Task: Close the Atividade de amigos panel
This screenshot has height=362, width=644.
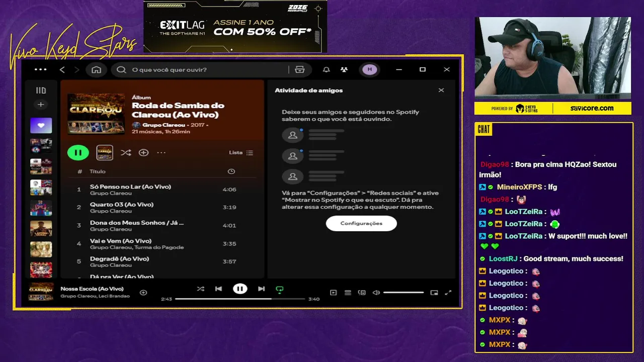Action: pos(441,90)
